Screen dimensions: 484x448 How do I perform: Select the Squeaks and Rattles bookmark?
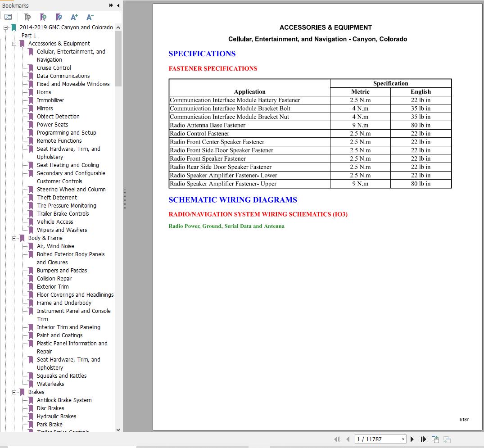[x=62, y=376]
